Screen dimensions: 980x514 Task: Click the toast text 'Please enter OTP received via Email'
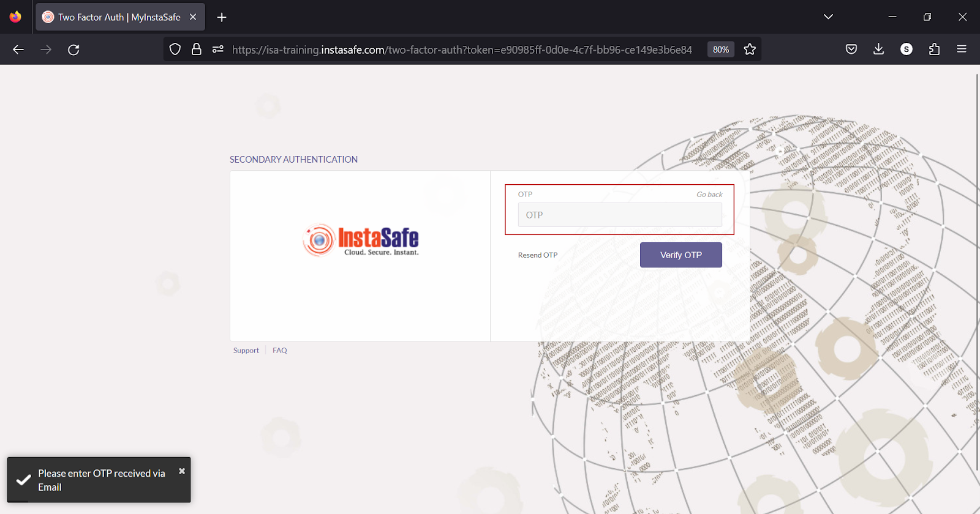click(x=102, y=480)
